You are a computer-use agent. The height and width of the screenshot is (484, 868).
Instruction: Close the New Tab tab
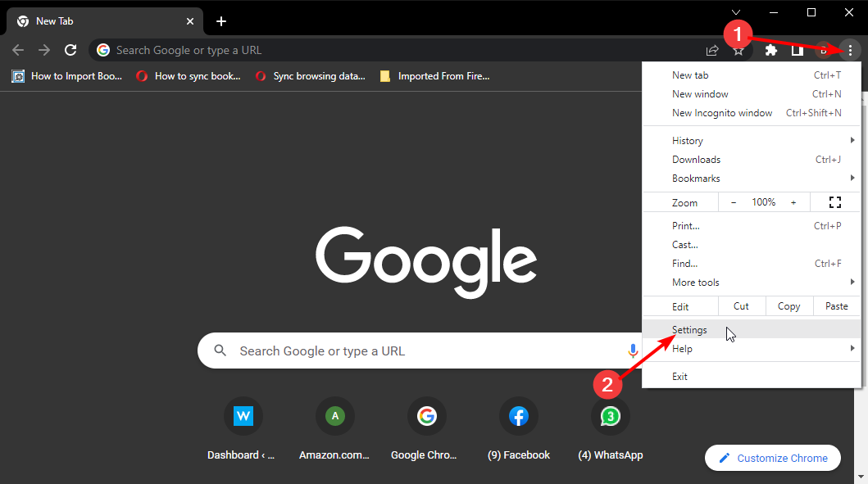click(190, 21)
